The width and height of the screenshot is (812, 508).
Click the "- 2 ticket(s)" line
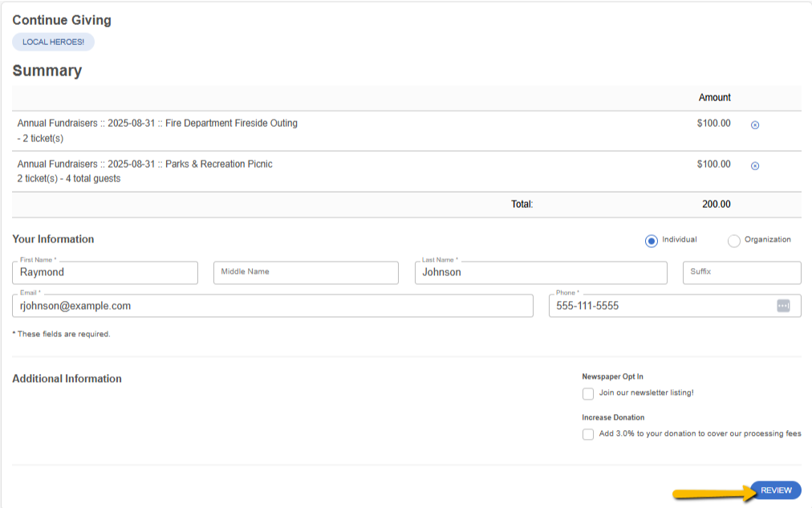[x=40, y=138]
